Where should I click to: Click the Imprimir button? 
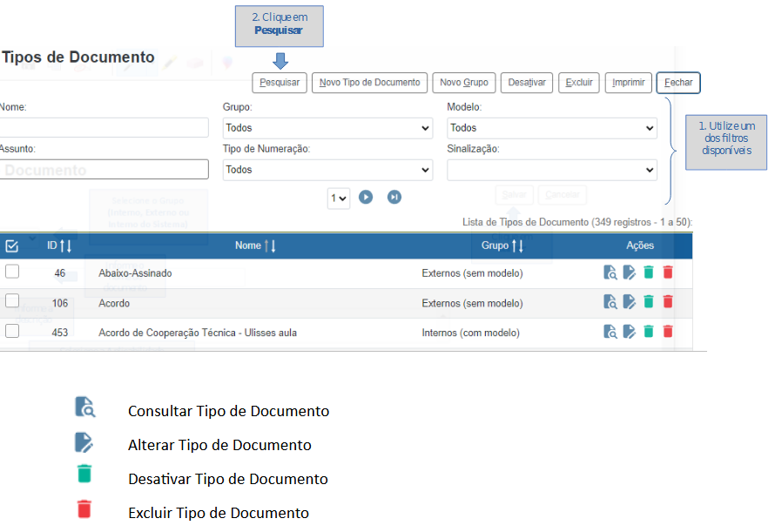pyautogui.click(x=628, y=83)
